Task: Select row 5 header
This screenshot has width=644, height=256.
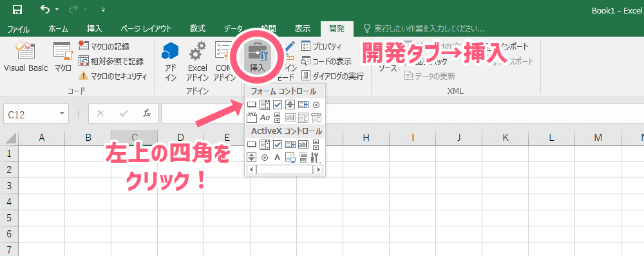Action: 9,217
